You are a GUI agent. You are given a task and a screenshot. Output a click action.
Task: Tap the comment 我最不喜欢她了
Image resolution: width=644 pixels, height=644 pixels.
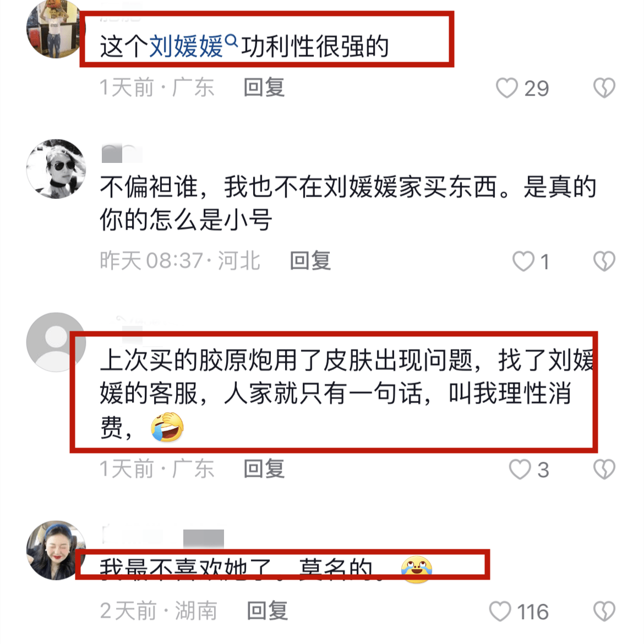point(266,569)
